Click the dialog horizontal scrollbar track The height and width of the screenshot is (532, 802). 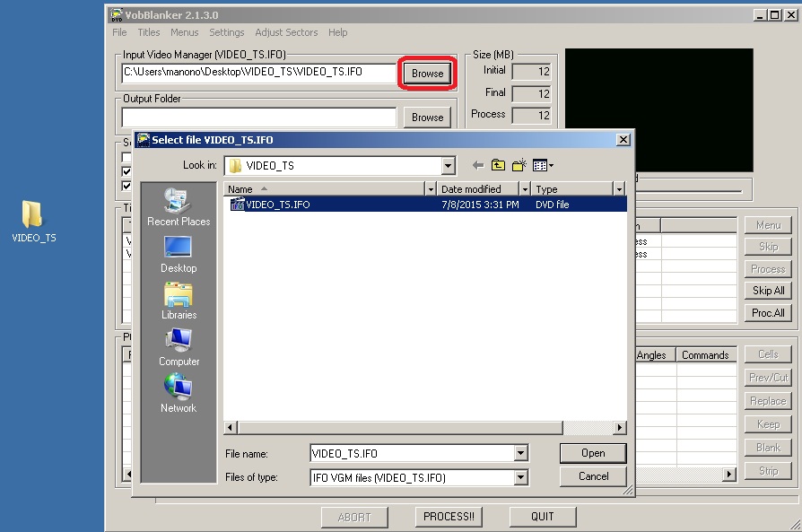point(588,427)
